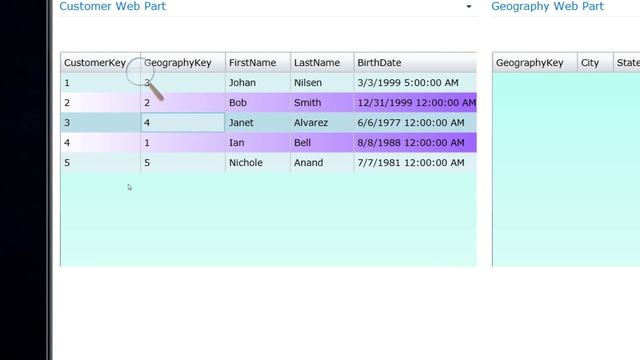Viewport: 640px width, 360px height.
Task: Sort by FirstName column header
Action: (258, 62)
